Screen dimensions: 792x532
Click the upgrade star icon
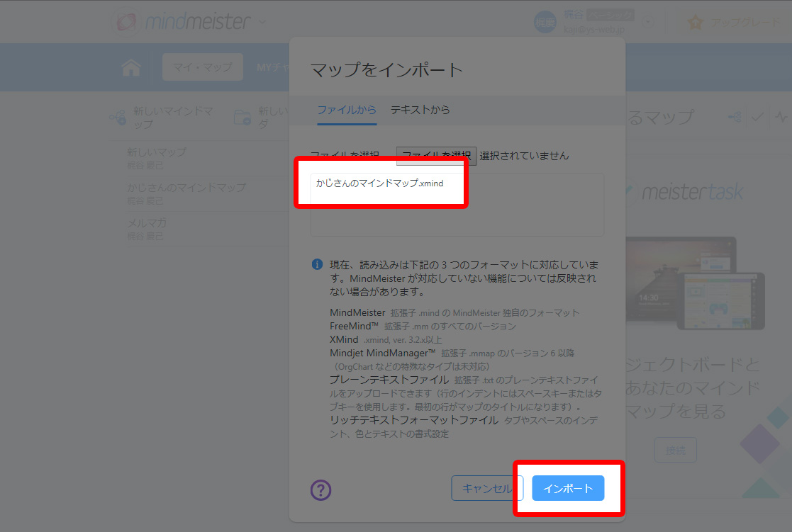(693, 22)
